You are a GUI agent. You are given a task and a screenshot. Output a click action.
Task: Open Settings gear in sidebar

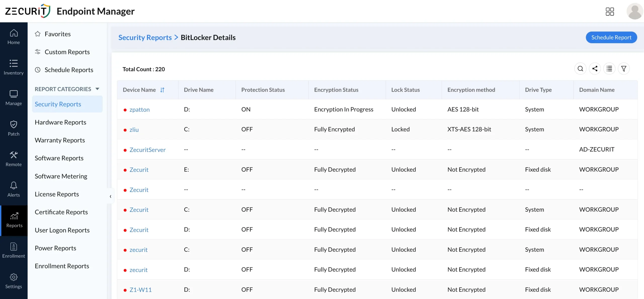pyautogui.click(x=14, y=281)
